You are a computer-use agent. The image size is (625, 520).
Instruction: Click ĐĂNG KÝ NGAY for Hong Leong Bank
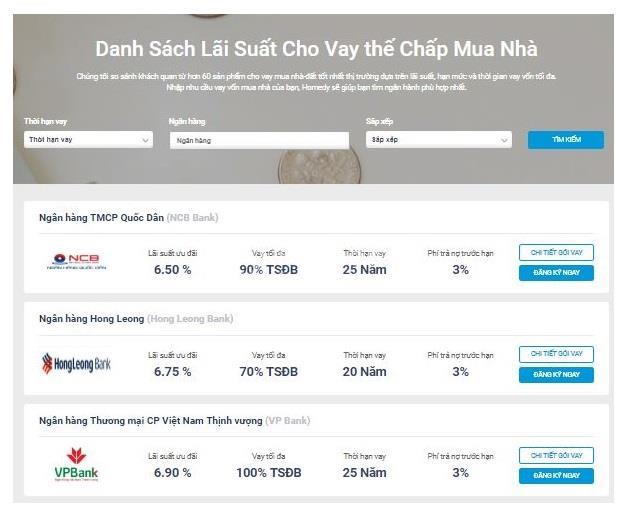pos(556,375)
